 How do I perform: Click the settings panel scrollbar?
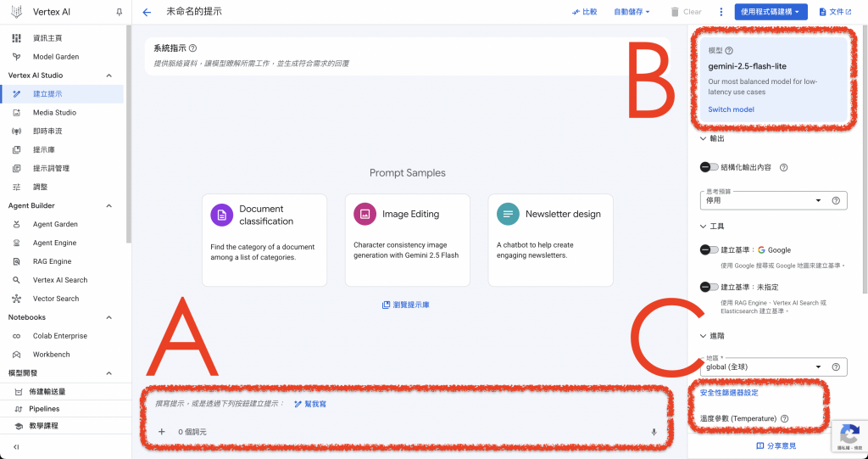865,160
